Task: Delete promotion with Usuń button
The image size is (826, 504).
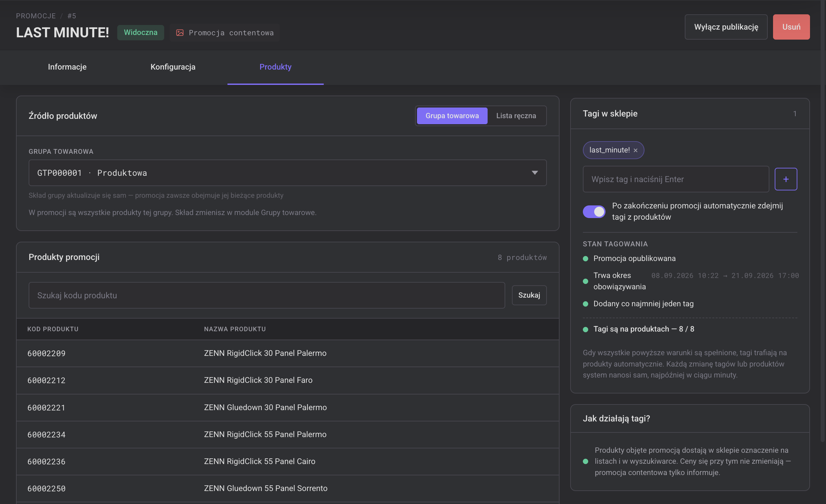Action: [x=791, y=27]
